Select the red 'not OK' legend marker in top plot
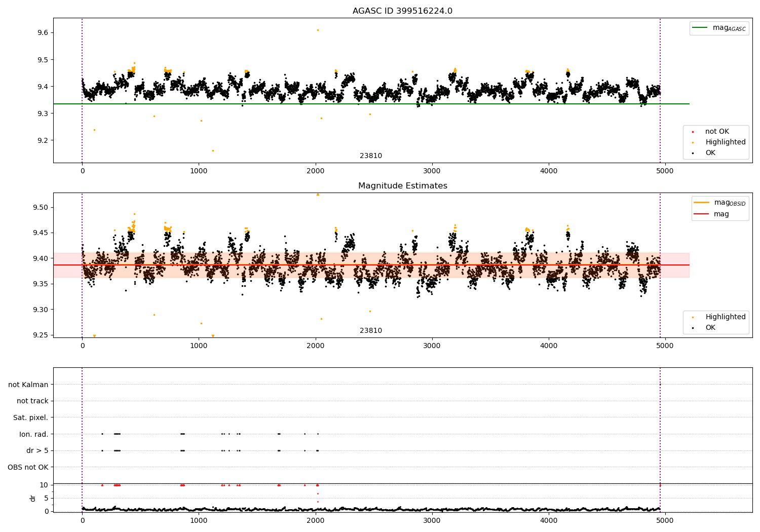Screen dimensions: 760x532 point(693,132)
